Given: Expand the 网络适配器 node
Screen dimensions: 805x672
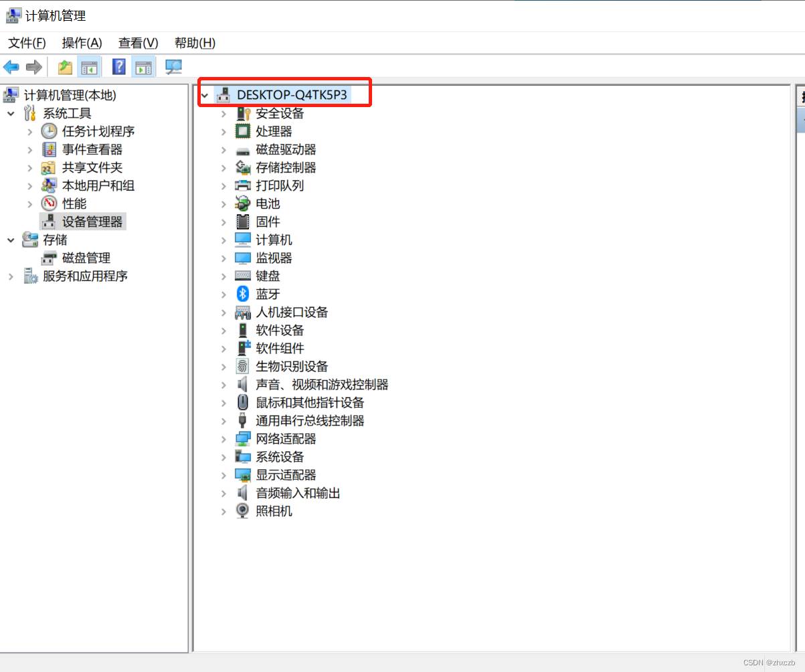Looking at the screenshot, I should tap(223, 439).
